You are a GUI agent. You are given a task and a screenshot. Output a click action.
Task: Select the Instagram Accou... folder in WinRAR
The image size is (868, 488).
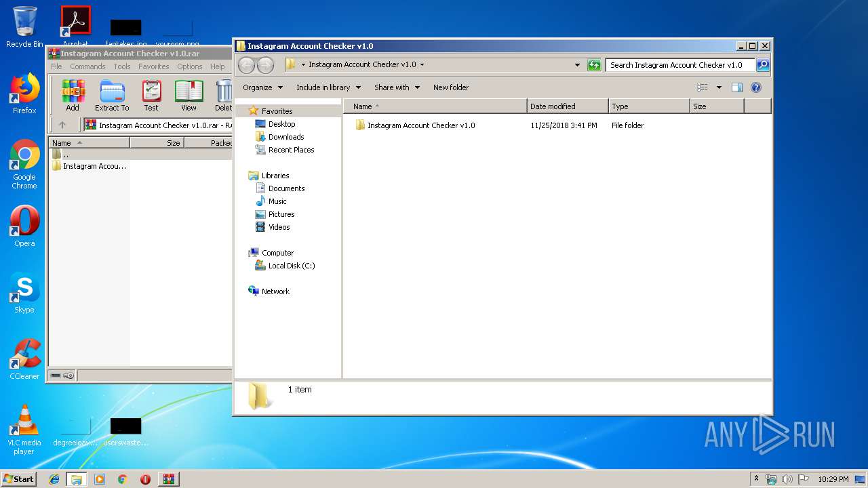tap(89, 166)
